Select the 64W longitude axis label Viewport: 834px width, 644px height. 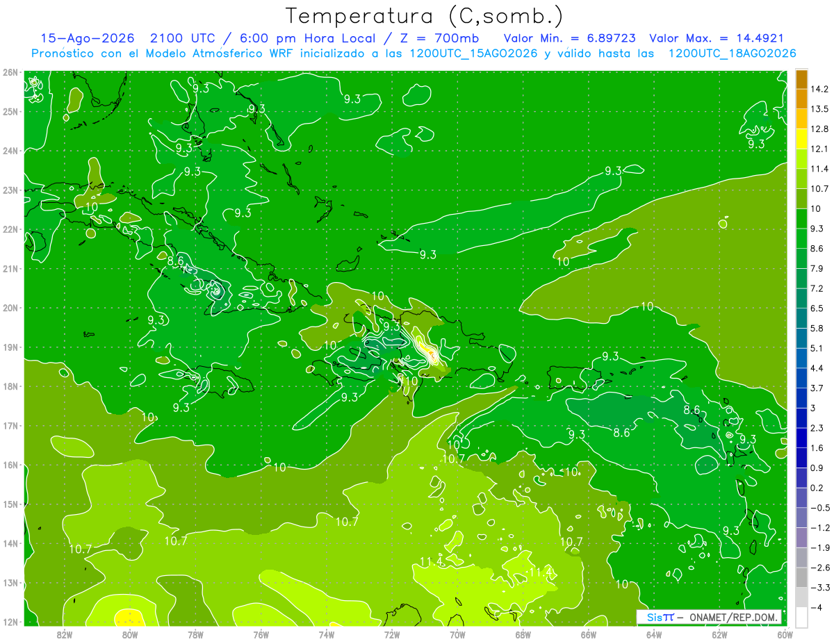pyautogui.click(x=654, y=634)
